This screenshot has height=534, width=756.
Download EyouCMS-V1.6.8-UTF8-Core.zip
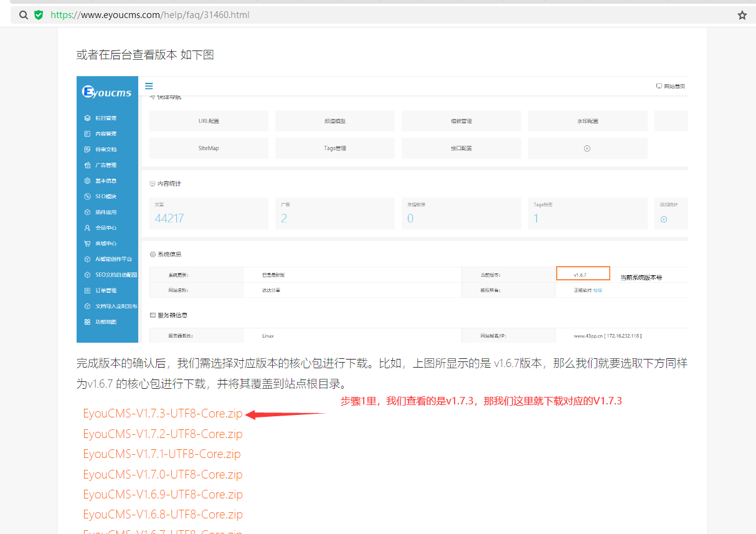(163, 514)
